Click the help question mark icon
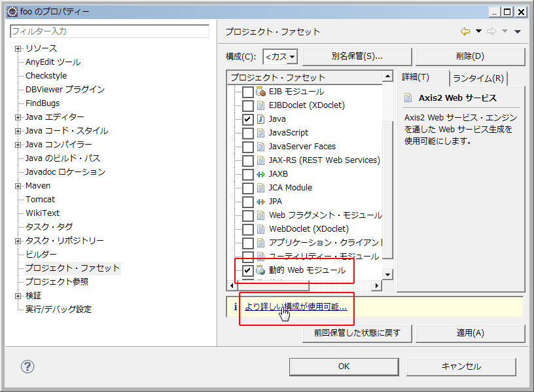The image size is (534, 392). pos(27,366)
